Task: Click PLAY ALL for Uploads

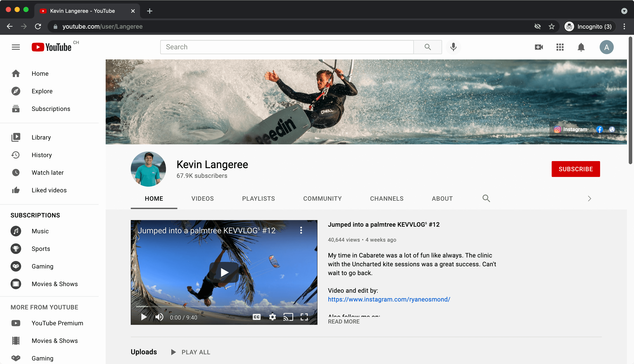Action: (190, 352)
